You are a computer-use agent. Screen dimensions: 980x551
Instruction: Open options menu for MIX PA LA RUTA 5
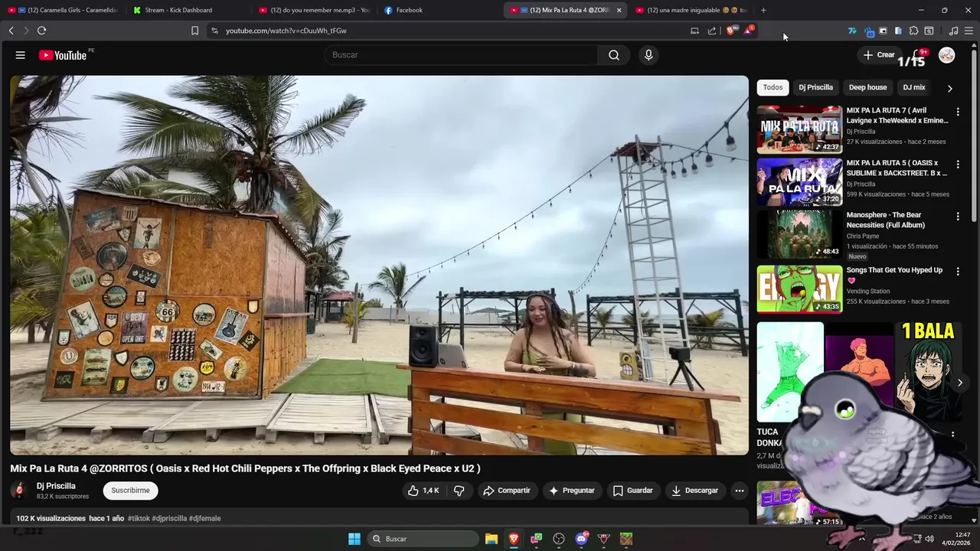(x=957, y=164)
